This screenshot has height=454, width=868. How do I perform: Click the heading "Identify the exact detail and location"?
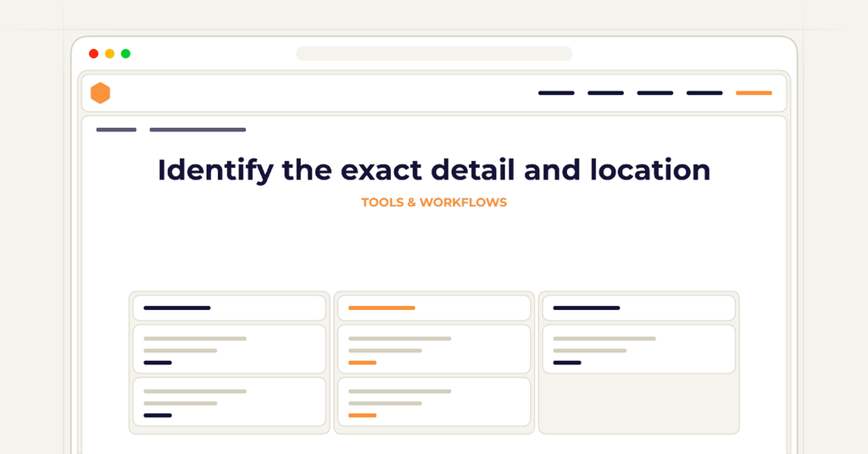coord(434,169)
